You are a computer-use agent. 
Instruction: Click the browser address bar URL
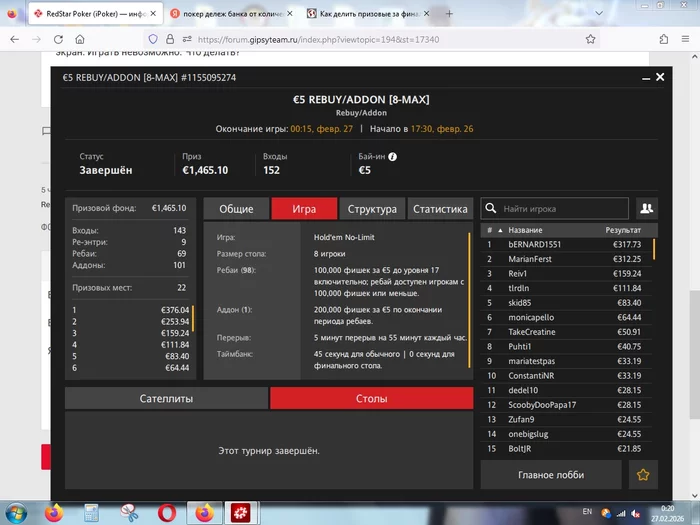[x=318, y=39]
